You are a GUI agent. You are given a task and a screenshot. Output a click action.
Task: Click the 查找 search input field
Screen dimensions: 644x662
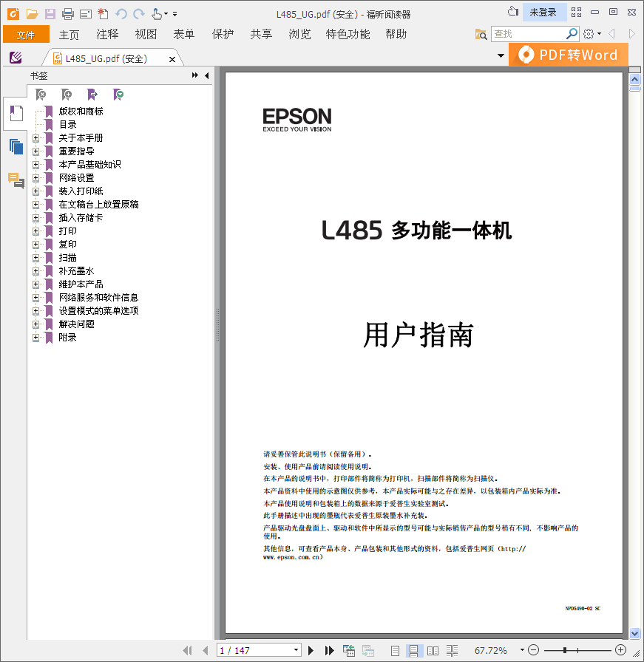528,34
